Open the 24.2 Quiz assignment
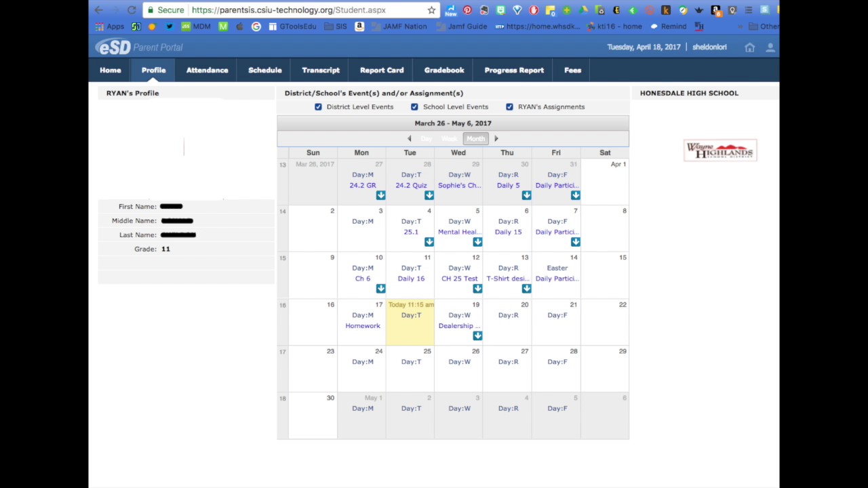 pos(411,185)
